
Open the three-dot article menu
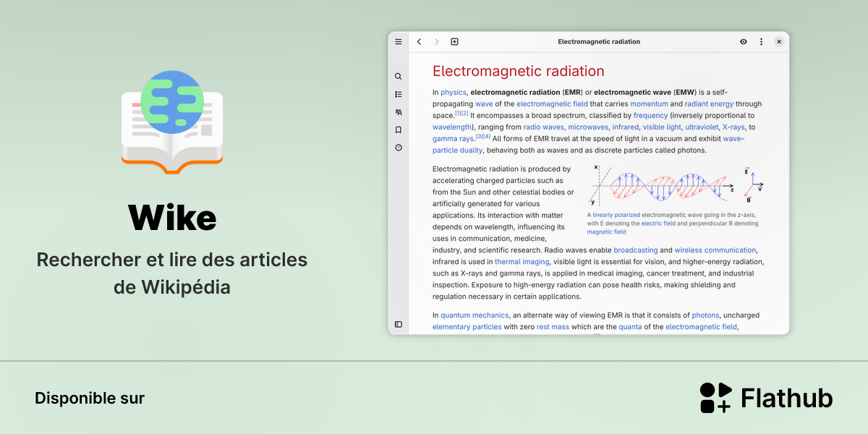pyautogui.click(x=761, y=42)
